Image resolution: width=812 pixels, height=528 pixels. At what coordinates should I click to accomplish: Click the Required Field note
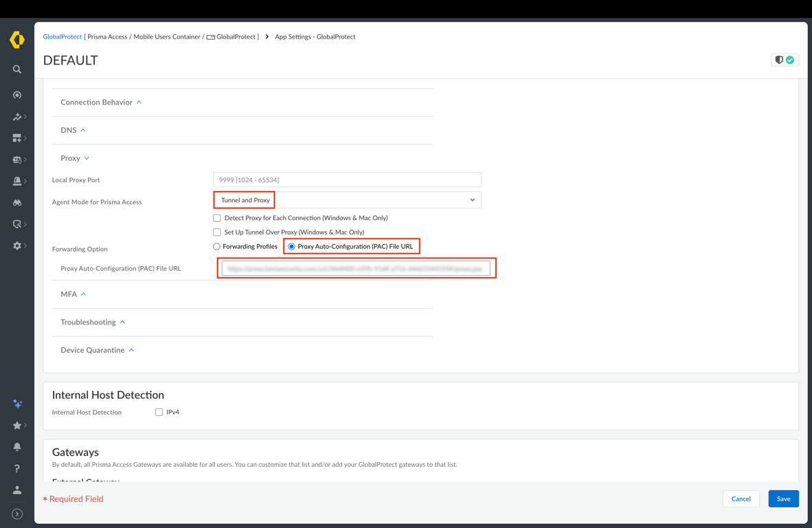(73, 499)
